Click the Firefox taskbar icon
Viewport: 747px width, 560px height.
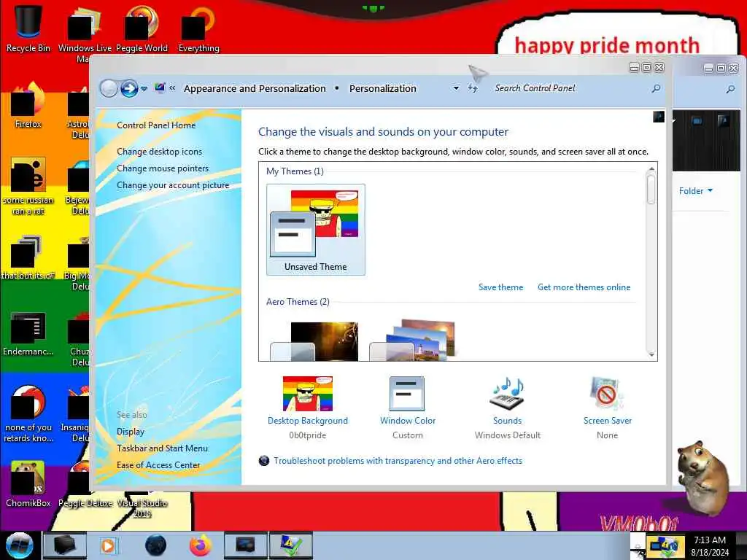tap(201, 545)
